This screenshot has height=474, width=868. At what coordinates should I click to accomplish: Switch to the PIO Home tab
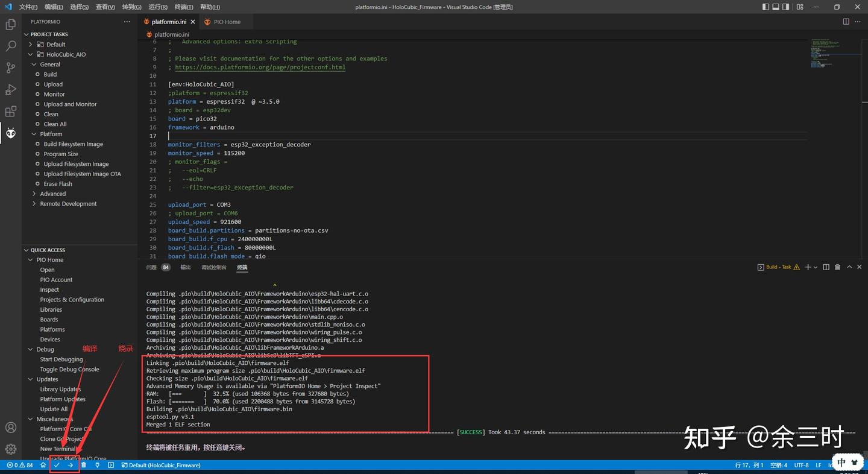pos(226,21)
